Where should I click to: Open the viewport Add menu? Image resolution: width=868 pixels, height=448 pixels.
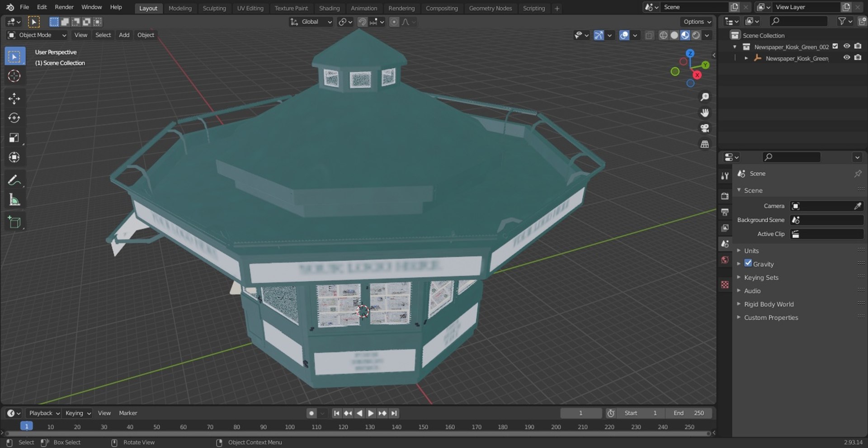pyautogui.click(x=124, y=35)
